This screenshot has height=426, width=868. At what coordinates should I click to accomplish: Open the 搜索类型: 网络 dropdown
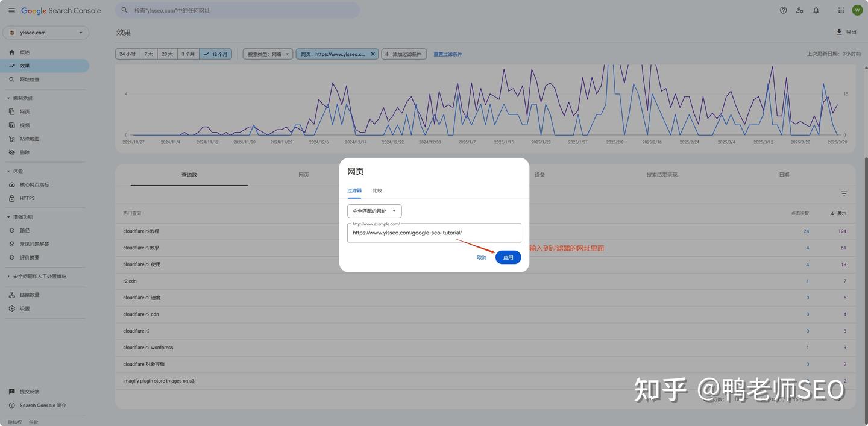click(268, 54)
